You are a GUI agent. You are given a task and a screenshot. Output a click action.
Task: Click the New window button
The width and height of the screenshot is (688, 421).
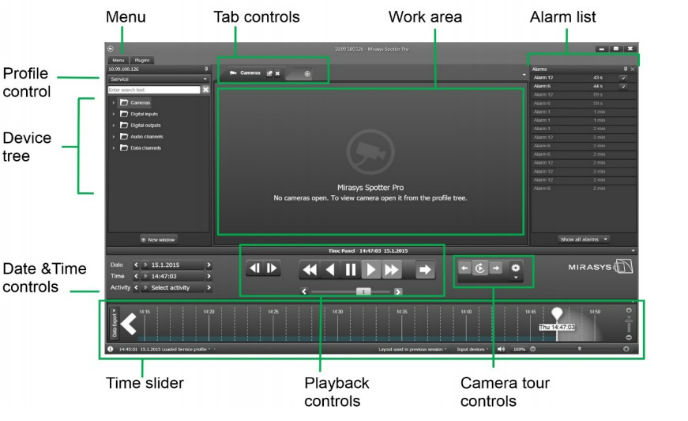tap(158, 240)
